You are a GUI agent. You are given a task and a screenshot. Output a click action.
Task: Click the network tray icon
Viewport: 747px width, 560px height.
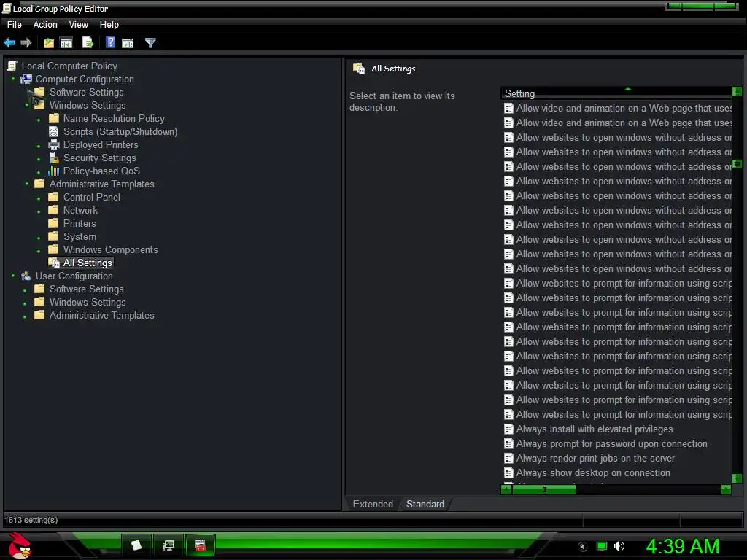[602, 546]
